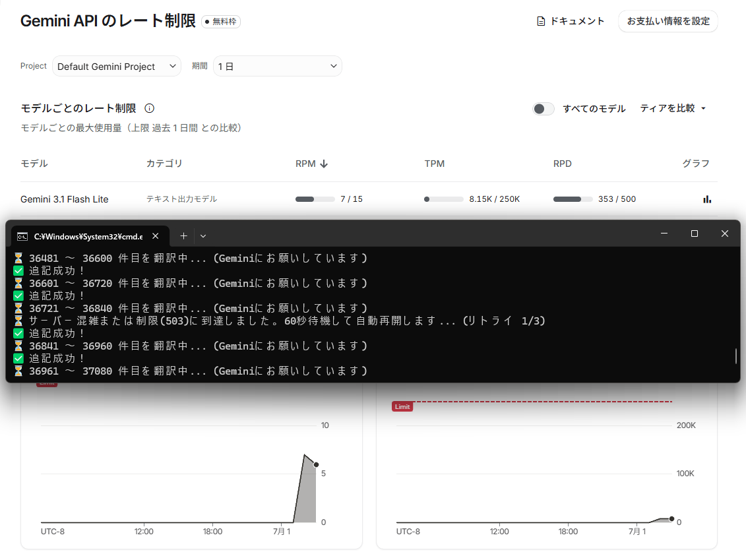Click the モデル column header
This screenshot has width=746, height=560.
34,164
